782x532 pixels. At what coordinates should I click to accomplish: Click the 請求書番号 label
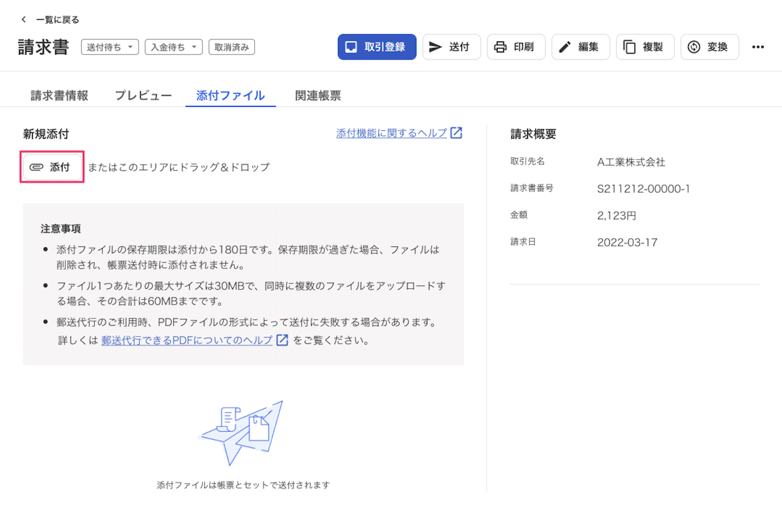[x=532, y=188]
